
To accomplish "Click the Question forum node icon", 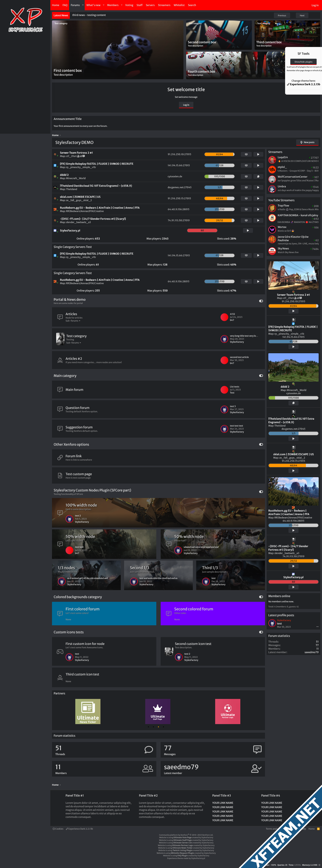I will [x=60, y=409].
